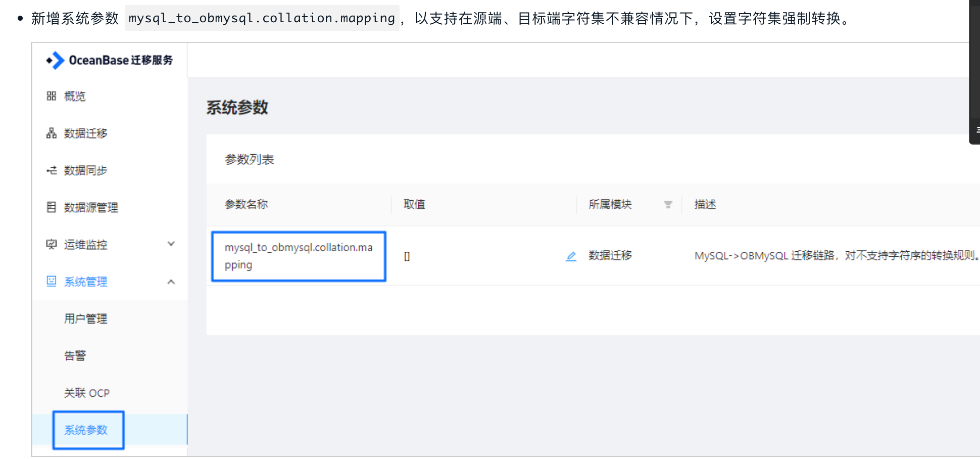The image size is (980, 459).
Task: Go to 数据同步 page
Action: (85, 170)
